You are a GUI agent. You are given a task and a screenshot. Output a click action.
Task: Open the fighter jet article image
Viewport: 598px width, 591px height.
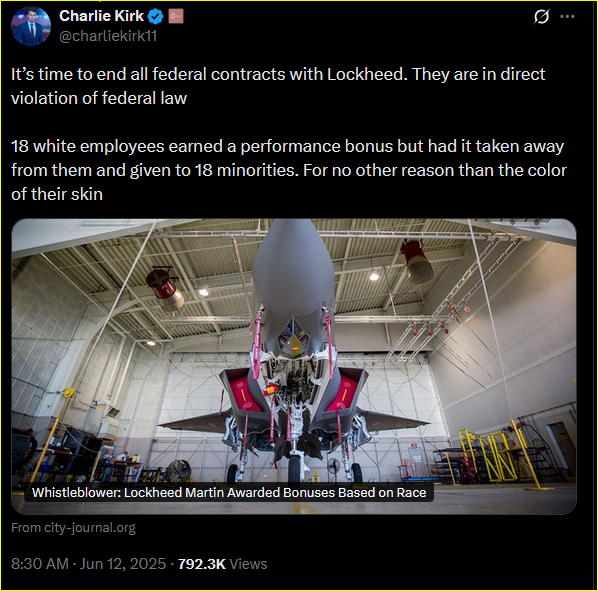click(294, 366)
